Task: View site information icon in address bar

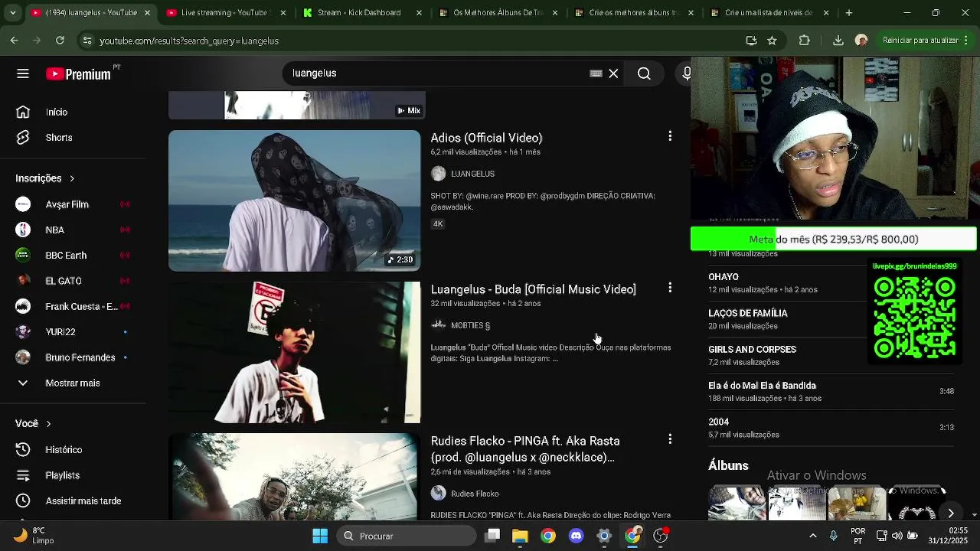Action: (87, 41)
